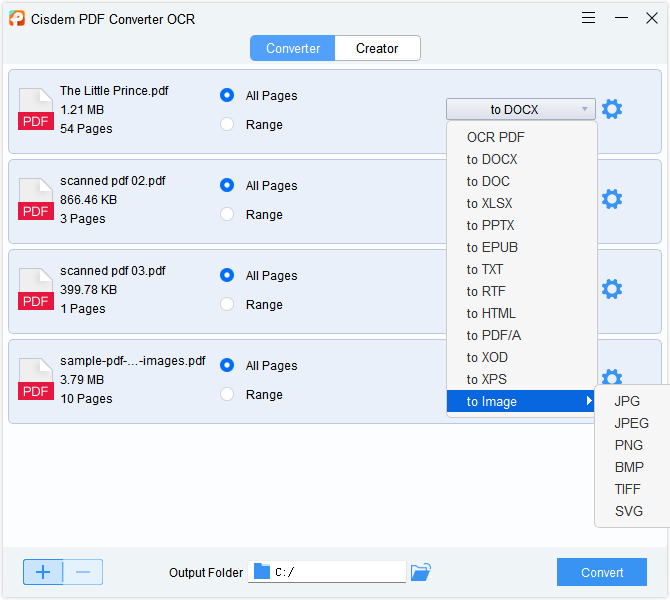Choose 'to PPTX' output format
Image resolution: width=670 pixels, height=600 pixels.
click(x=521, y=225)
